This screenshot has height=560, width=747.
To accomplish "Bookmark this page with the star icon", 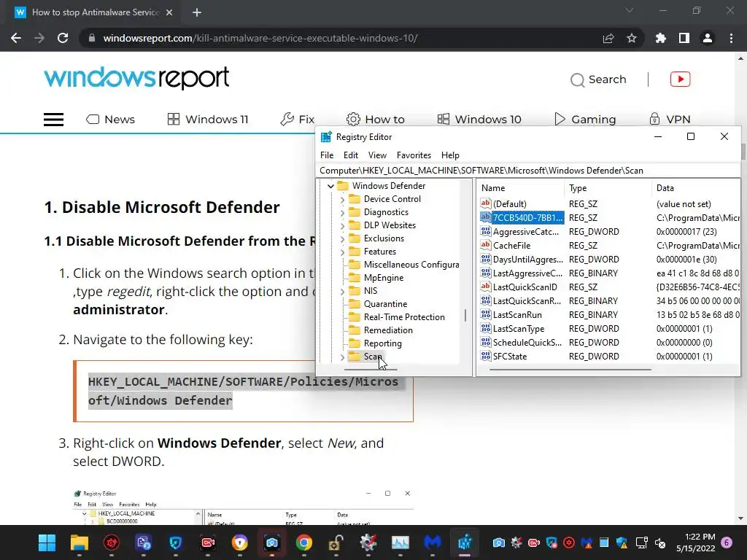I will tap(632, 38).
